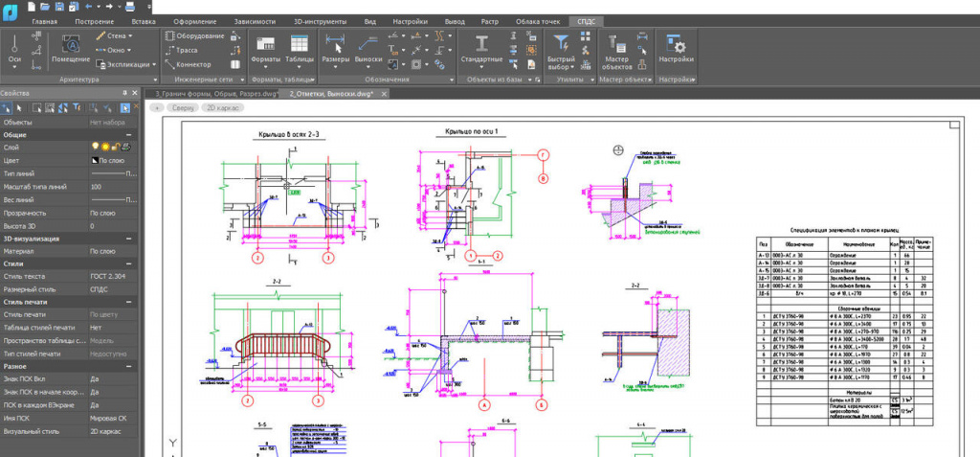
Task: Select the Помещение (Room) tool
Action: point(71,43)
